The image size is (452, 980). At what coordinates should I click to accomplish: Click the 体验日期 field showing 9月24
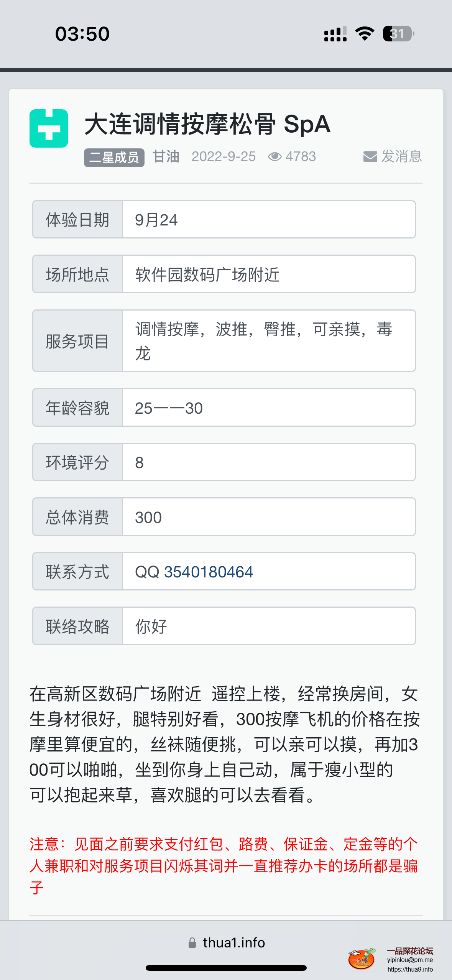(268, 220)
